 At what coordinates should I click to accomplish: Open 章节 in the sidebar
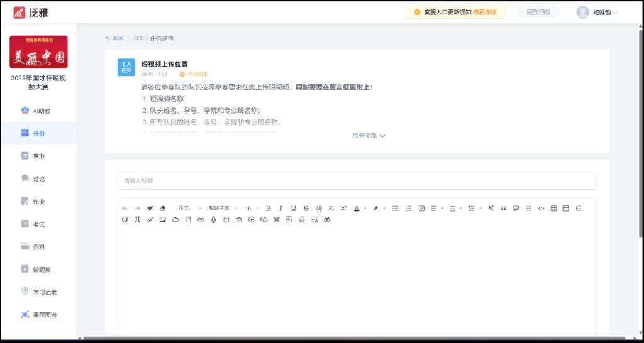(38, 156)
